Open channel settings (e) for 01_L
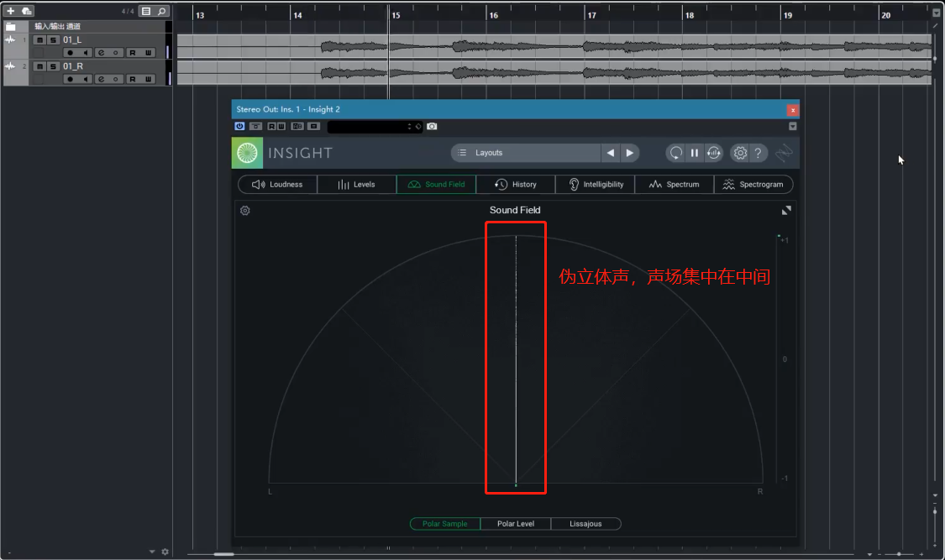945x560 pixels. [x=102, y=53]
